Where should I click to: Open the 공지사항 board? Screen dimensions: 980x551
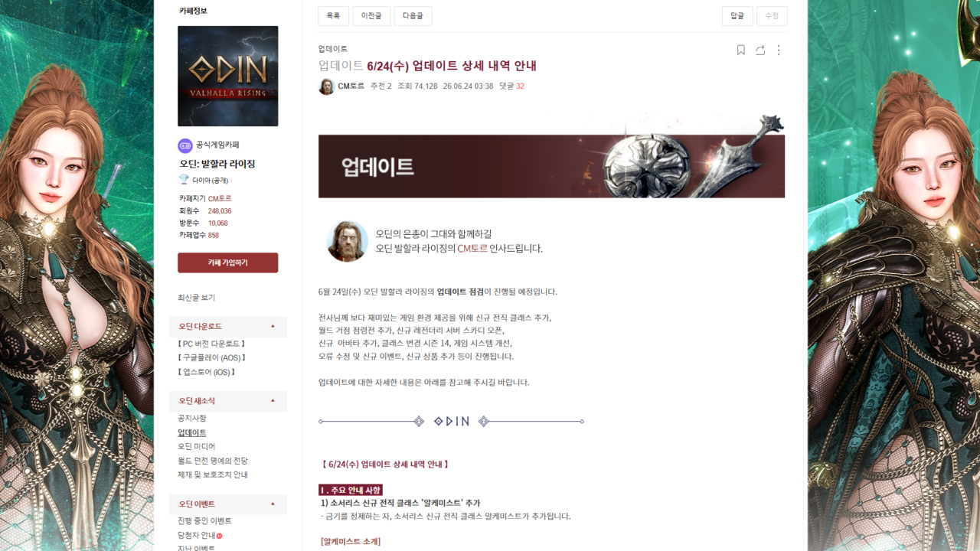191,419
